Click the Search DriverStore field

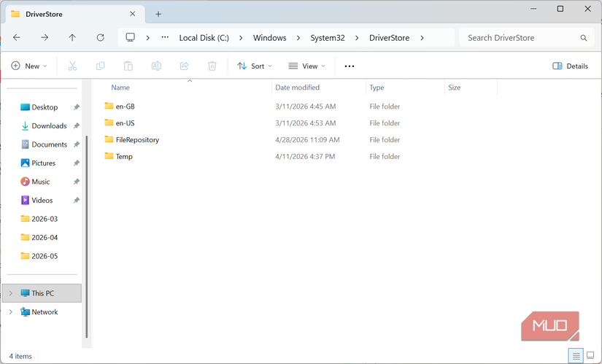(527, 38)
